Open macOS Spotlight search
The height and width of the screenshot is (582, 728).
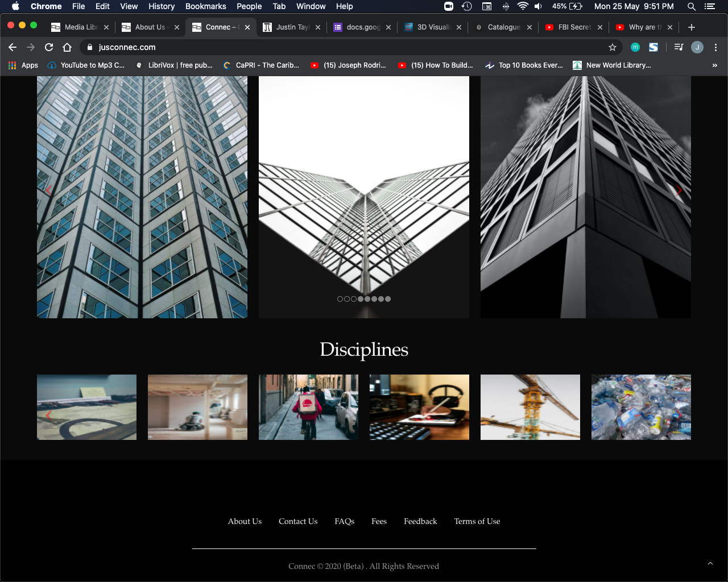click(692, 6)
